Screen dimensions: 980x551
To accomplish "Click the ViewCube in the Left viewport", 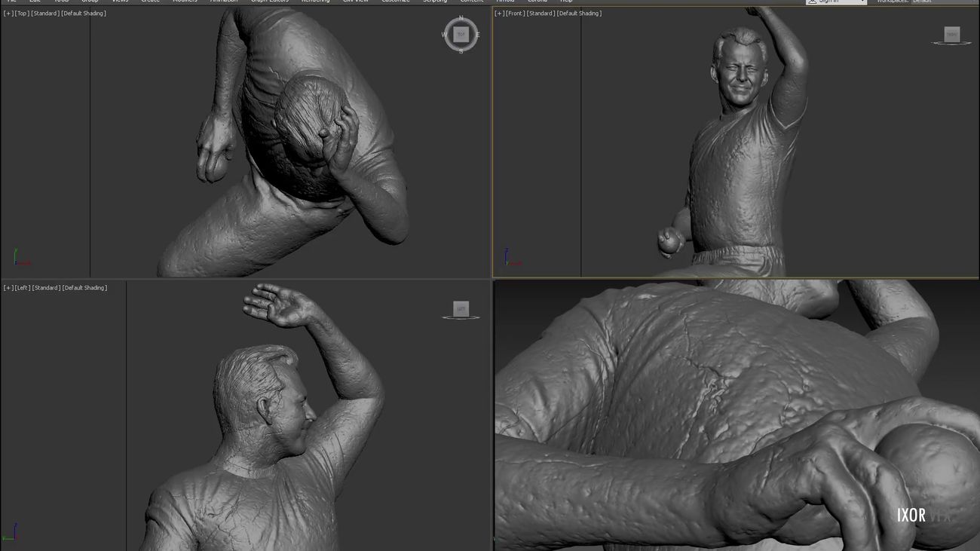I will (x=461, y=308).
